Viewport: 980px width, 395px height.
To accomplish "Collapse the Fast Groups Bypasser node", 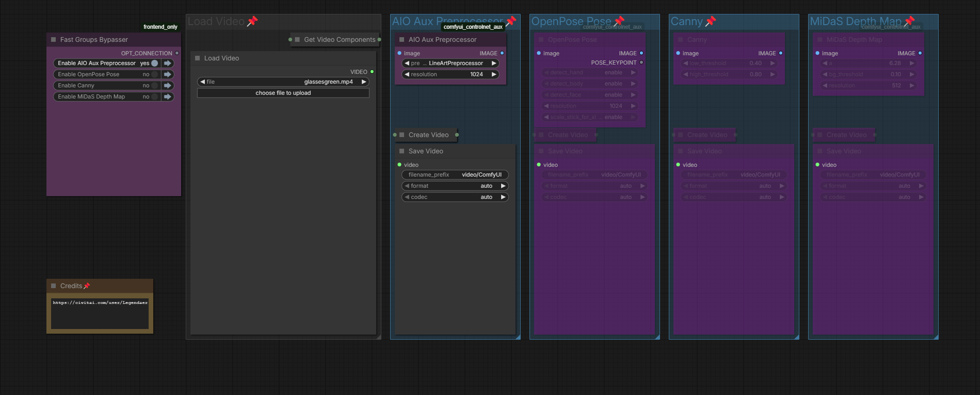I will [x=53, y=39].
